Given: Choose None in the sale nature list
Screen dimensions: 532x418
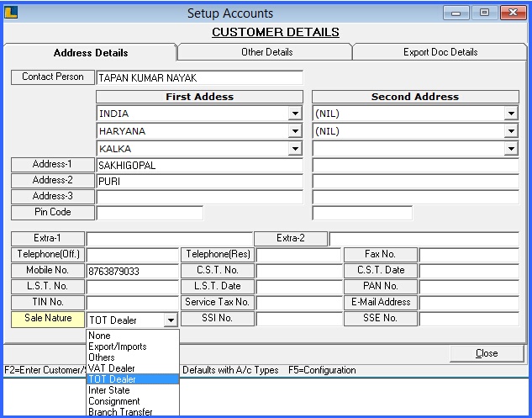Looking at the screenshot, I should tap(100, 336).
